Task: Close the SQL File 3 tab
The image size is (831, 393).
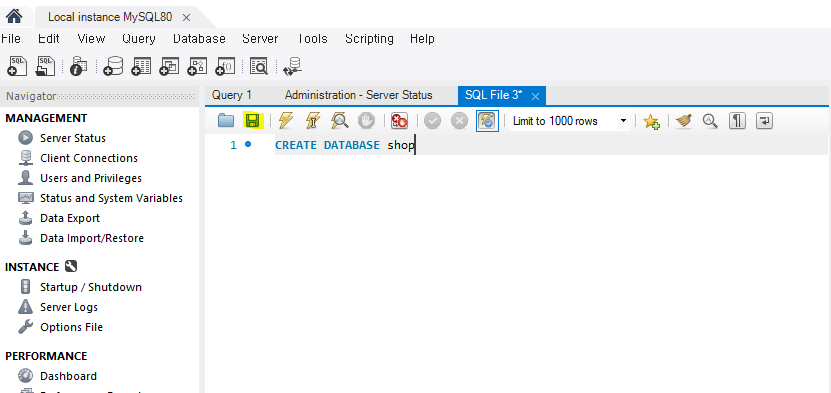Action: point(535,96)
